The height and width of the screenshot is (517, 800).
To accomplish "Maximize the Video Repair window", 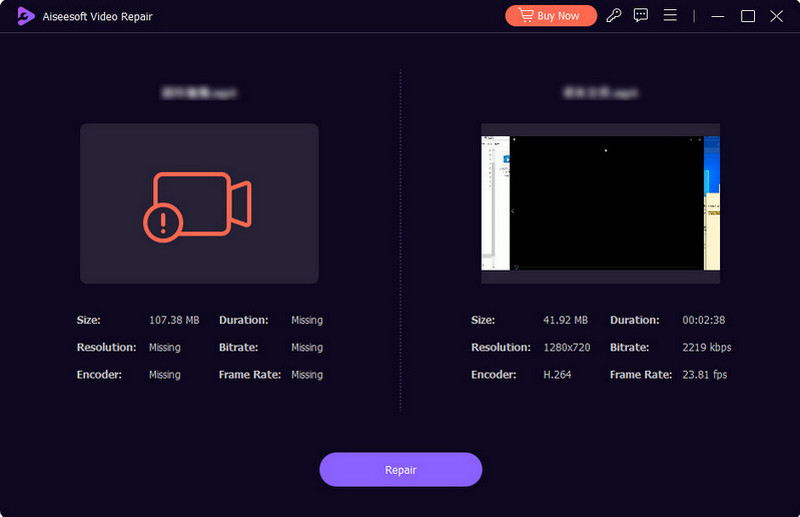I will [x=748, y=16].
